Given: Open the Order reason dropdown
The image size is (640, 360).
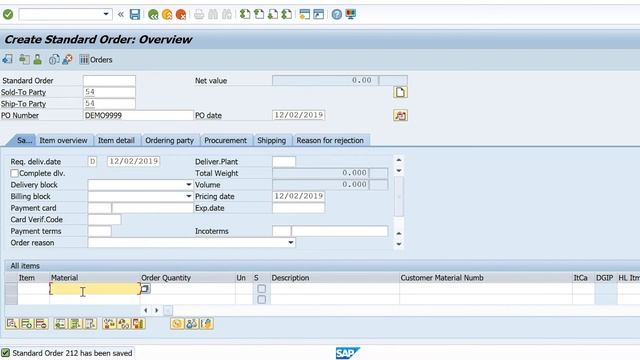Looking at the screenshot, I should pyautogui.click(x=291, y=242).
